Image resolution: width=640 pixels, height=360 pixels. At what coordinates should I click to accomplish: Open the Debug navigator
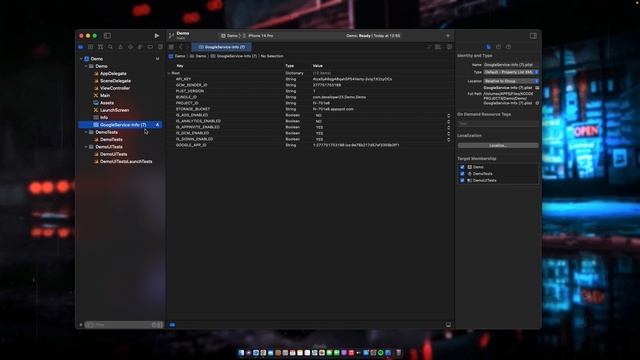tap(140, 47)
